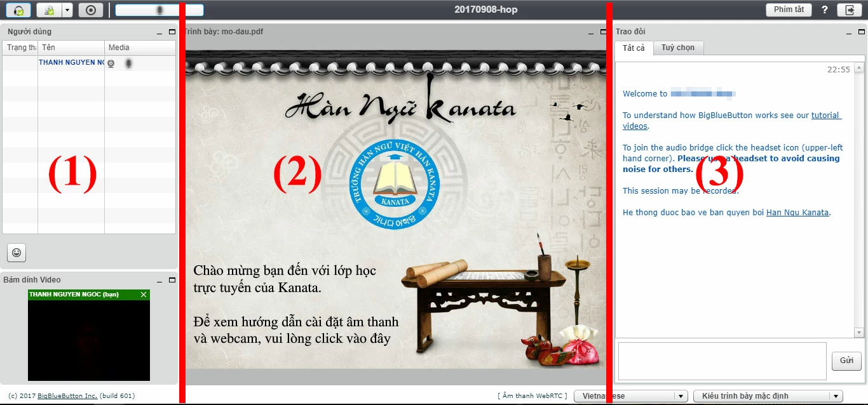
Task: Switch to the Tuỳ chọn chat tab
Action: point(678,48)
